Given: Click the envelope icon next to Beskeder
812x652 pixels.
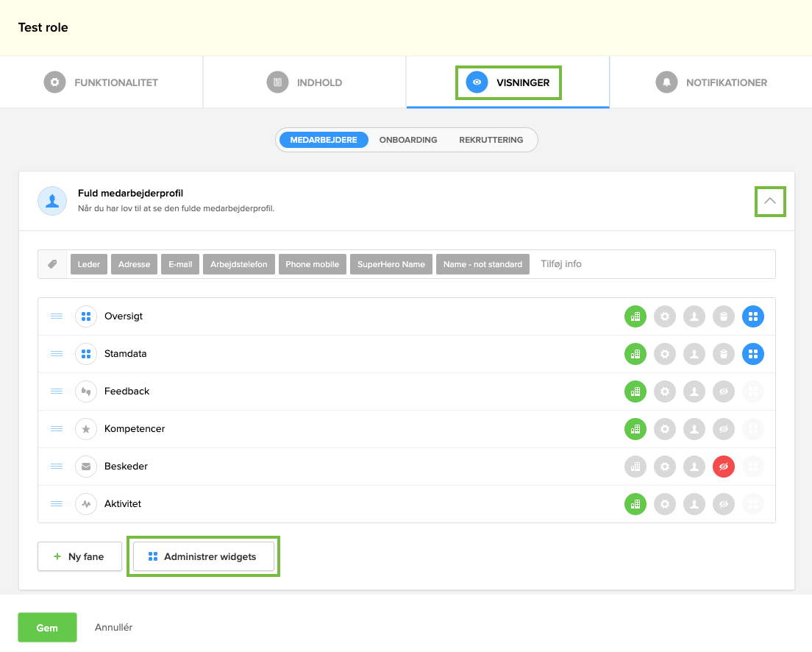Looking at the screenshot, I should 86,467.
